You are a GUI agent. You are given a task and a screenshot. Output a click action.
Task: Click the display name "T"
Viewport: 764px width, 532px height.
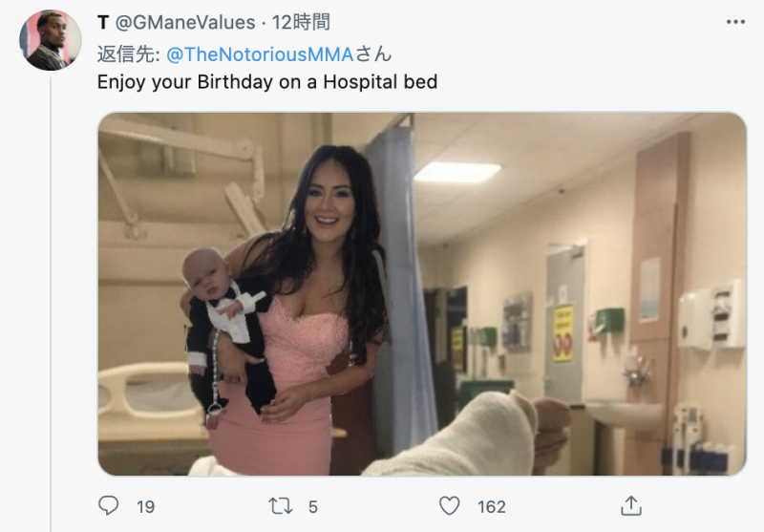103,23
